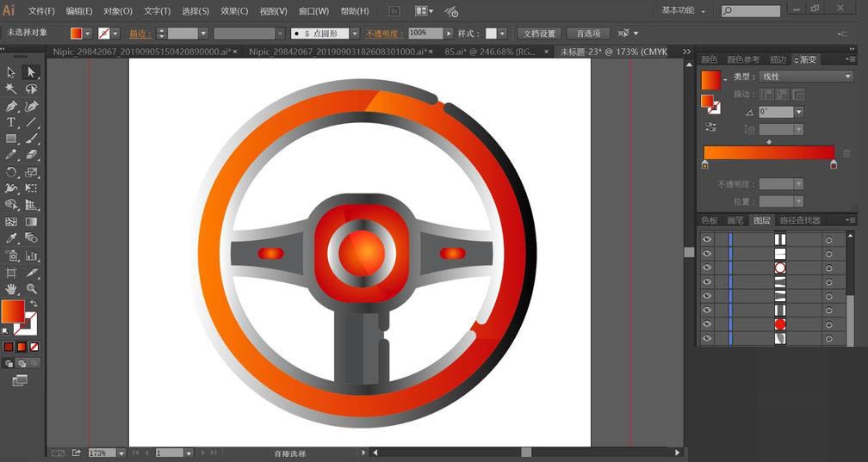Pick the Hand tool
Viewport: 868px width, 462px height.
11,289
